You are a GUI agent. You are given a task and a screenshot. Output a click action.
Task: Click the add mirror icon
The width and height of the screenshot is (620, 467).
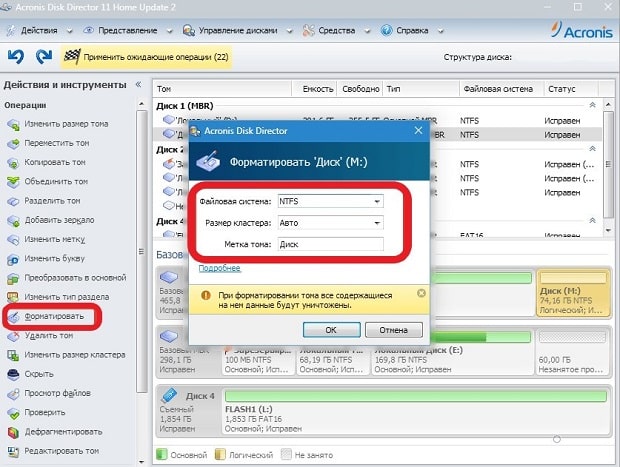(13, 221)
